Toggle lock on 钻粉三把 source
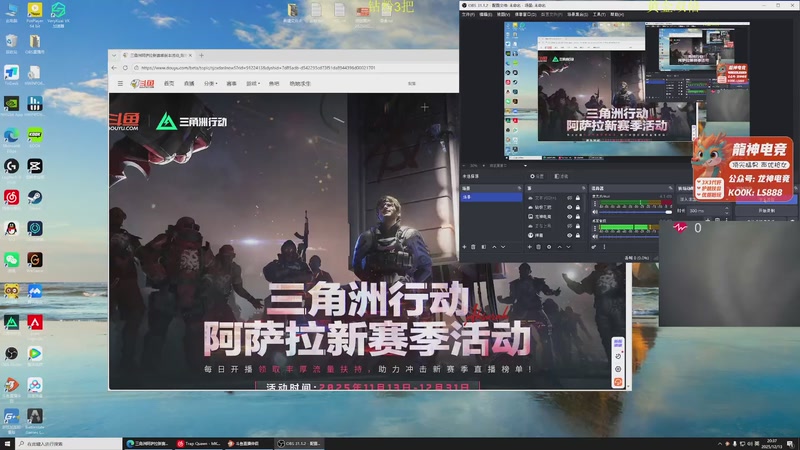The image size is (800, 450). tap(578, 207)
